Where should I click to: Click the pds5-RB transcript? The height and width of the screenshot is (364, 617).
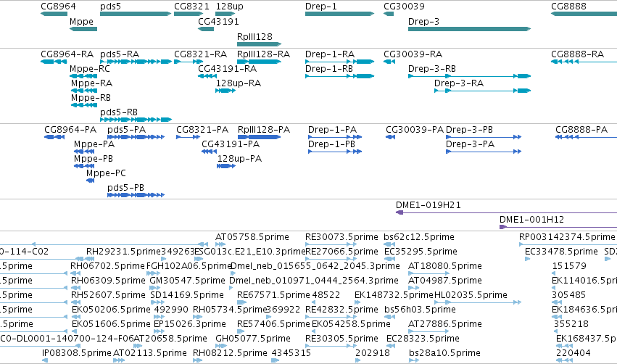(136, 120)
